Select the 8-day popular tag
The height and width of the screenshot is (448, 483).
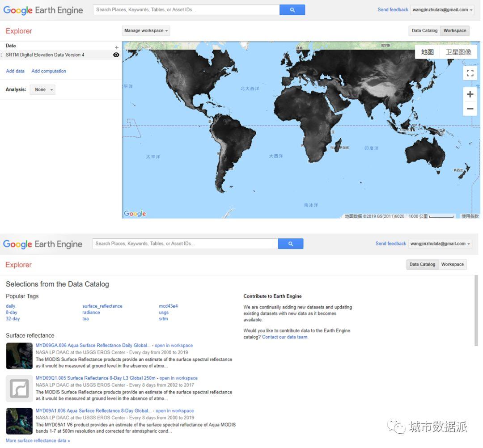11,312
